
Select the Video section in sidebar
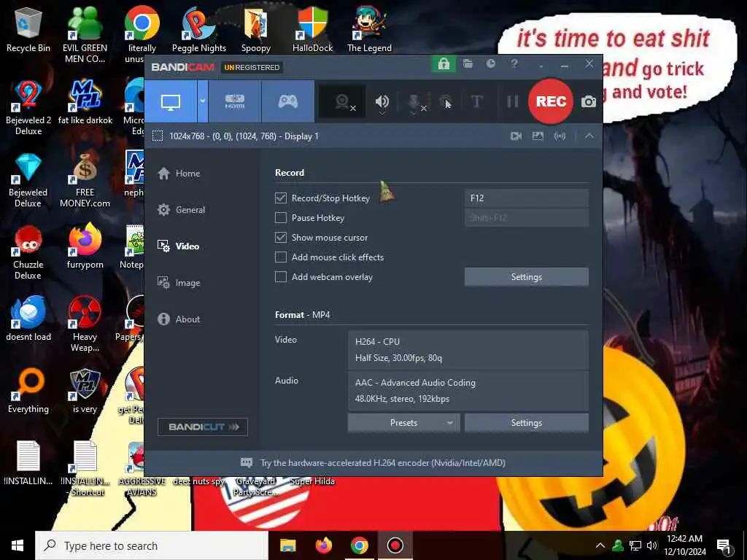click(178, 246)
